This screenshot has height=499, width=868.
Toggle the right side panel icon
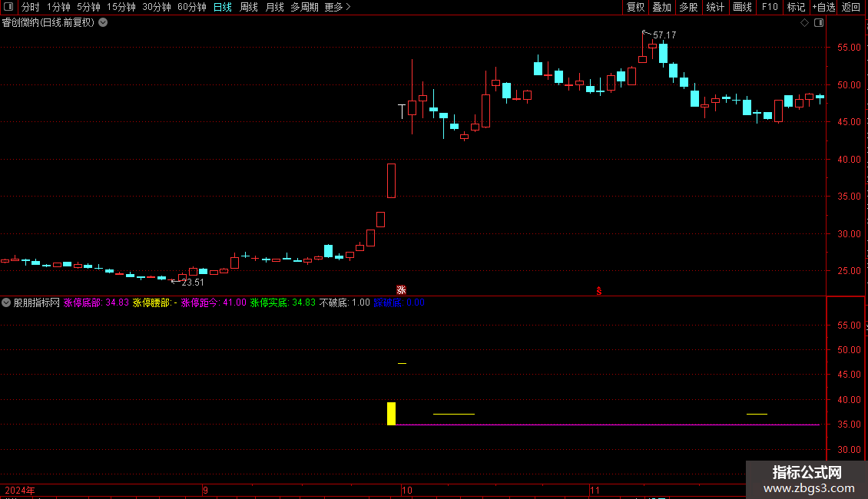click(x=819, y=23)
